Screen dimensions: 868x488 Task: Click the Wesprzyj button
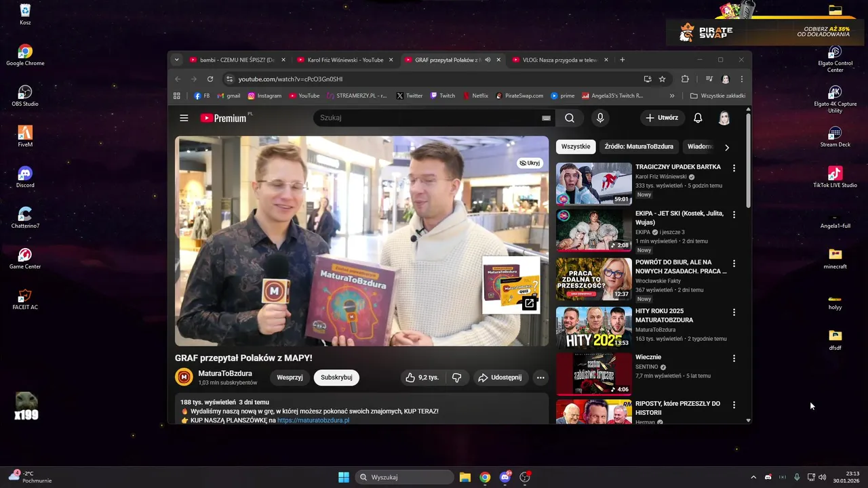tap(290, 378)
